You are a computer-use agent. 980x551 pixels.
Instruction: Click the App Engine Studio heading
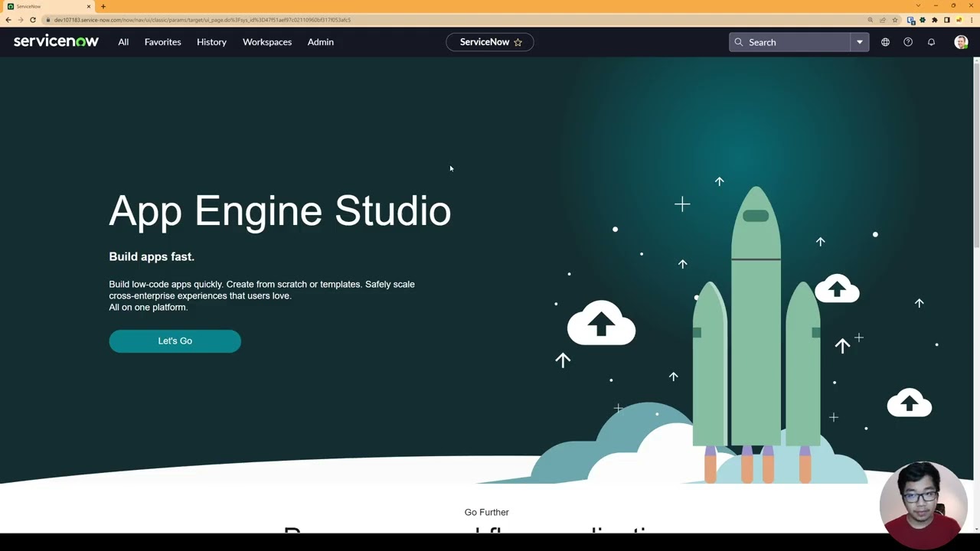[280, 210]
